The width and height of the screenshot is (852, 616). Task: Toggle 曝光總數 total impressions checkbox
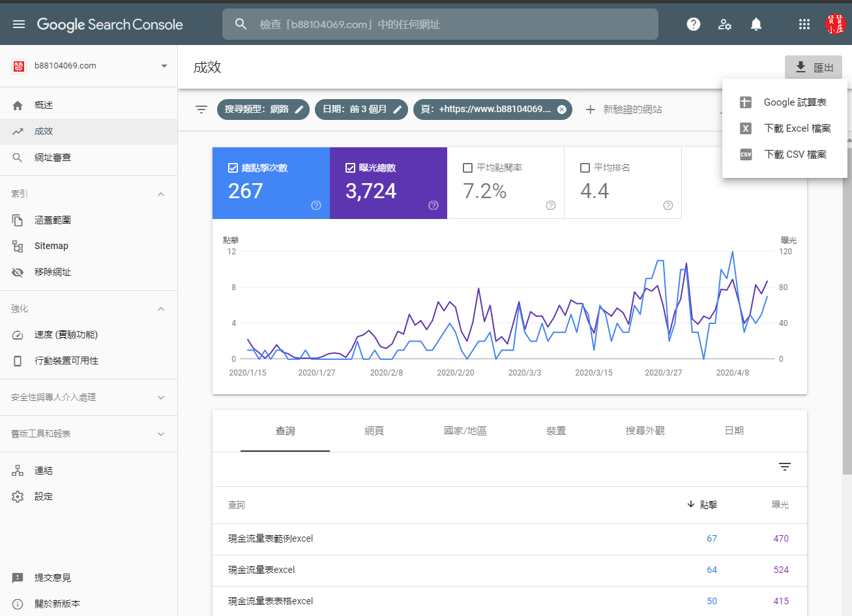click(x=350, y=168)
